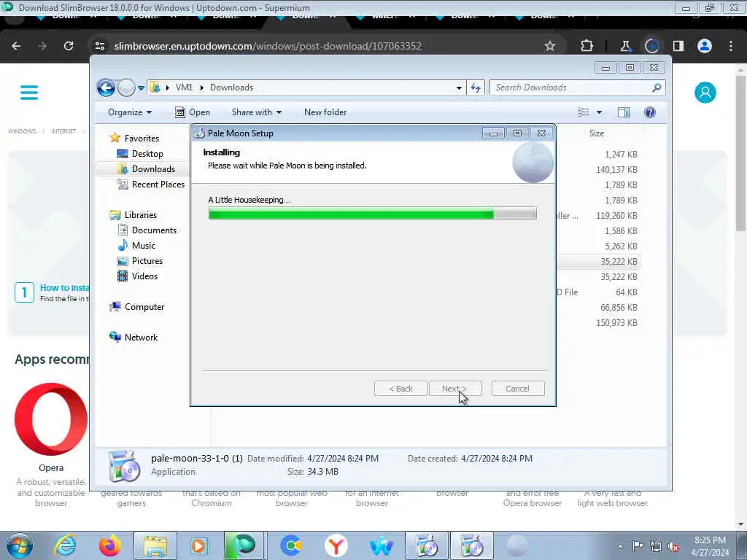Open the media player taskbar icon
Viewport: 747px width, 560px height.
199,545
